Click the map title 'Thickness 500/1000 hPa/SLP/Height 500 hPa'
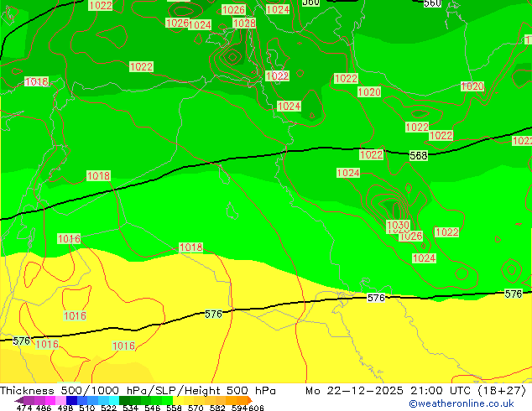 click(138, 391)
